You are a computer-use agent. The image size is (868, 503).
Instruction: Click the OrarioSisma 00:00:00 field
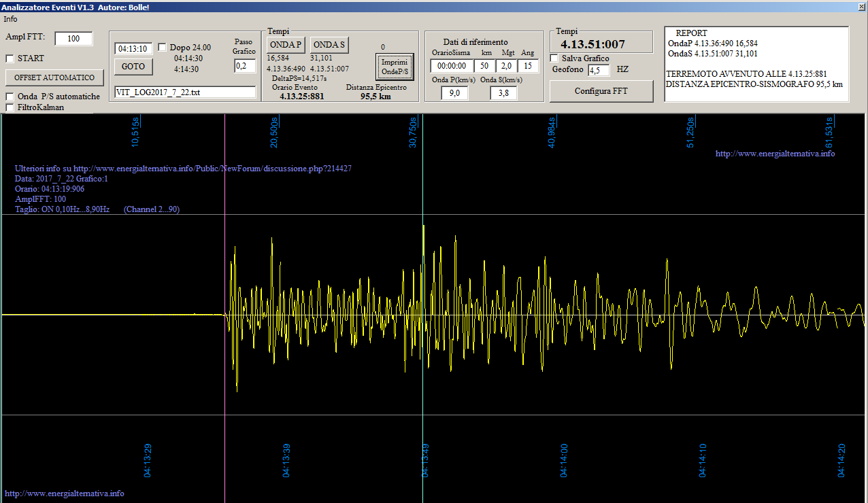pos(450,66)
